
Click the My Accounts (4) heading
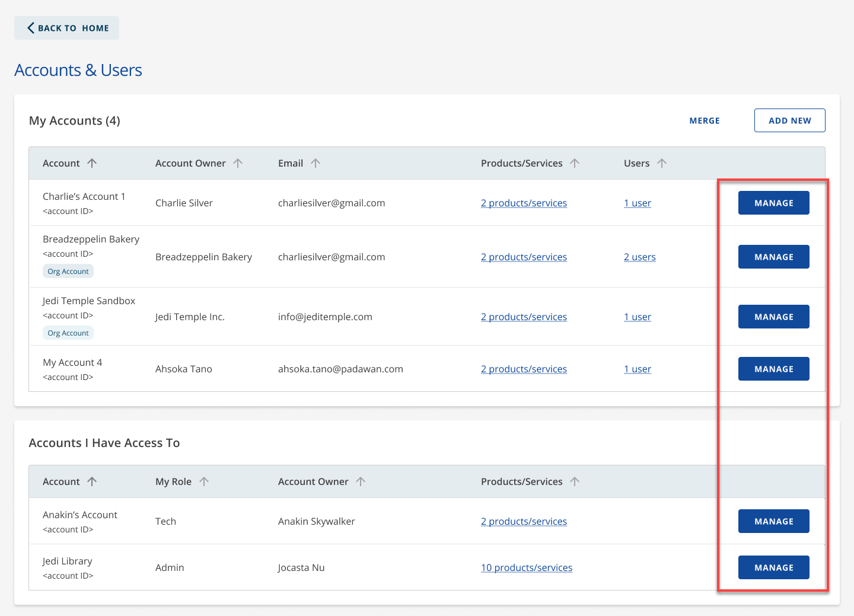coord(75,120)
